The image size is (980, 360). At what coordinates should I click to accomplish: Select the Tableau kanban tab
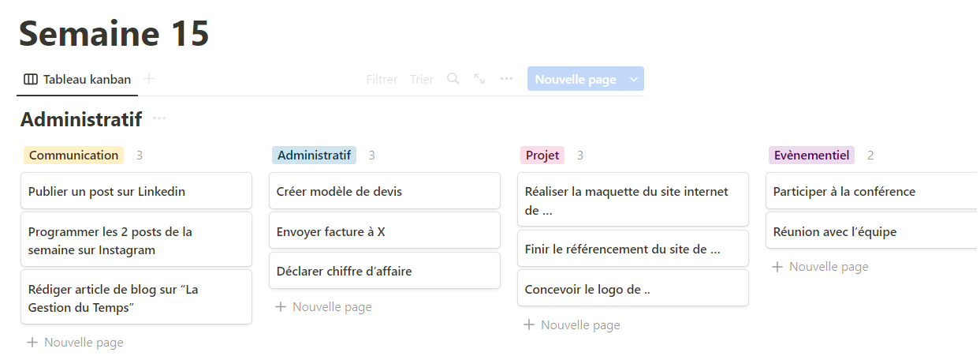pyautogui.click(x=77, y=79)
